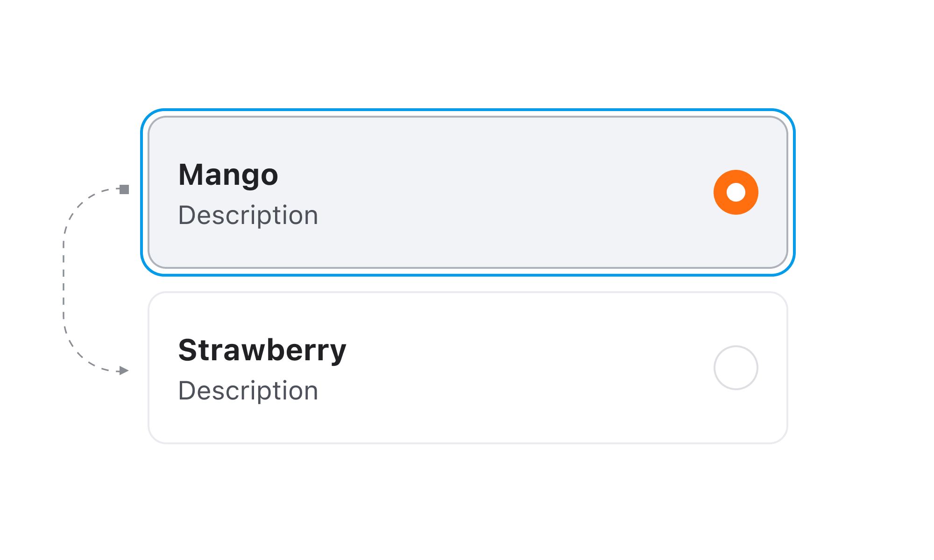
Task: Choose the Mango option card
Action: tap(467, 192)
